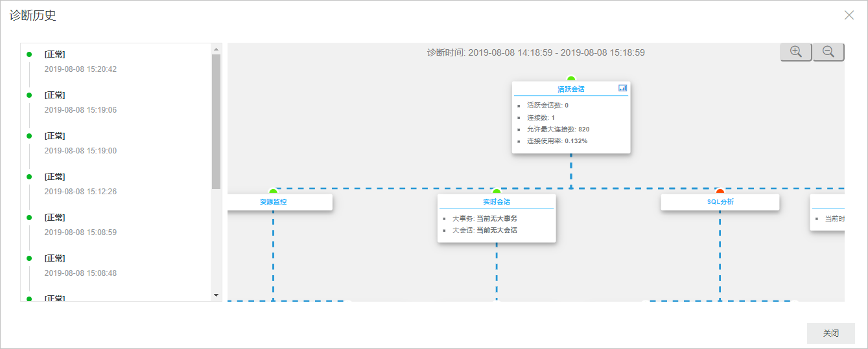Click the 关闭 button
This screenshot has height=349, width=868.
pos(830,333)
